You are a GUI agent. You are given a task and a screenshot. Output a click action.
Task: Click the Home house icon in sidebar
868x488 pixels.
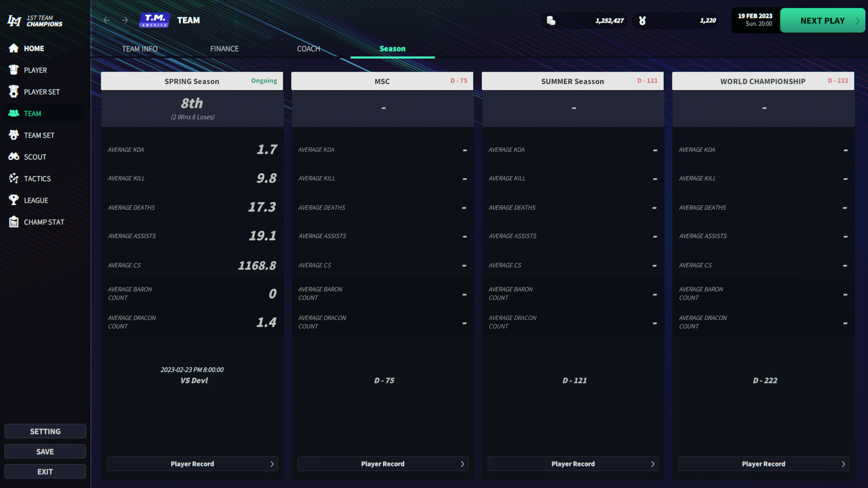pos(14,48)
